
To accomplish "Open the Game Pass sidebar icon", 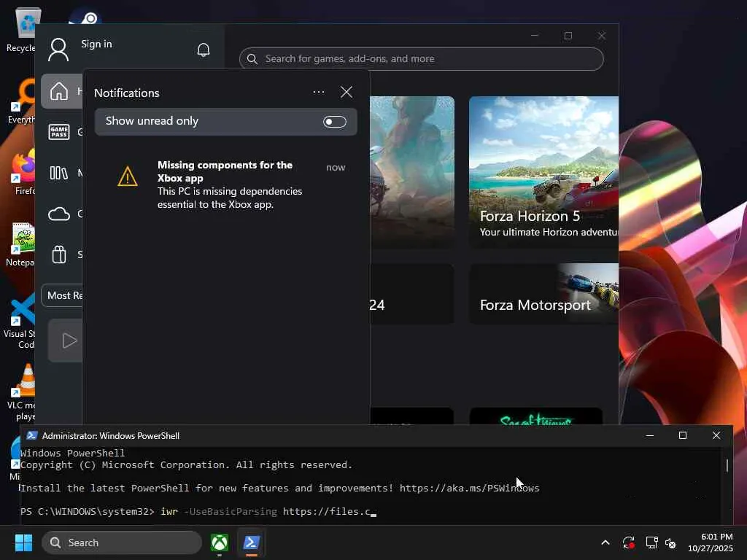I will pyautogui.click(x=59, y=132).
